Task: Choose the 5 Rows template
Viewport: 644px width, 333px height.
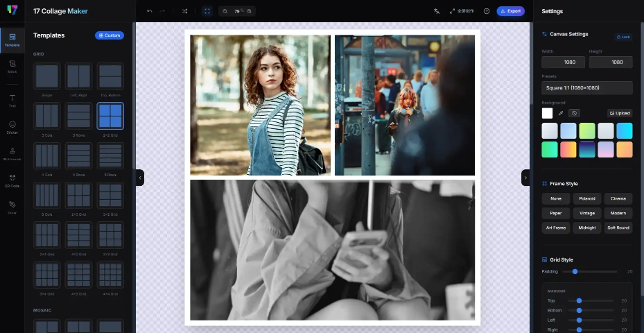Action: pyautogui.click(x=110, y=156)
